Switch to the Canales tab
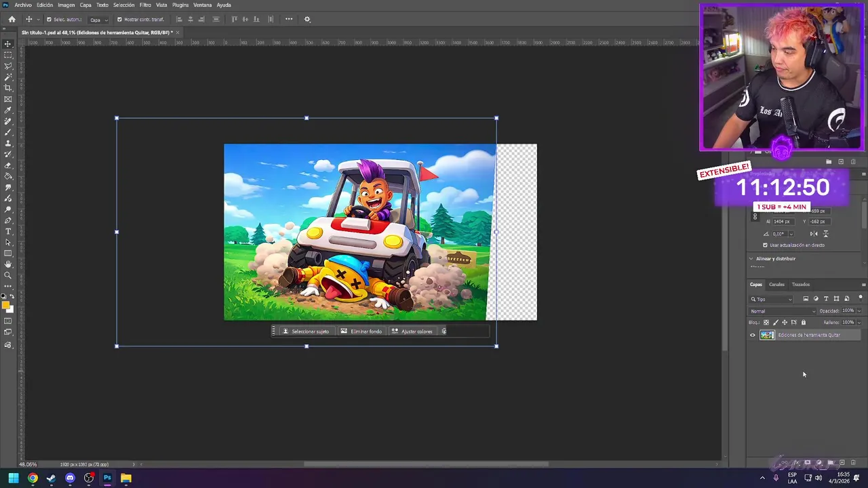Screen dimensions: 868x488 (x=776, y=285)
